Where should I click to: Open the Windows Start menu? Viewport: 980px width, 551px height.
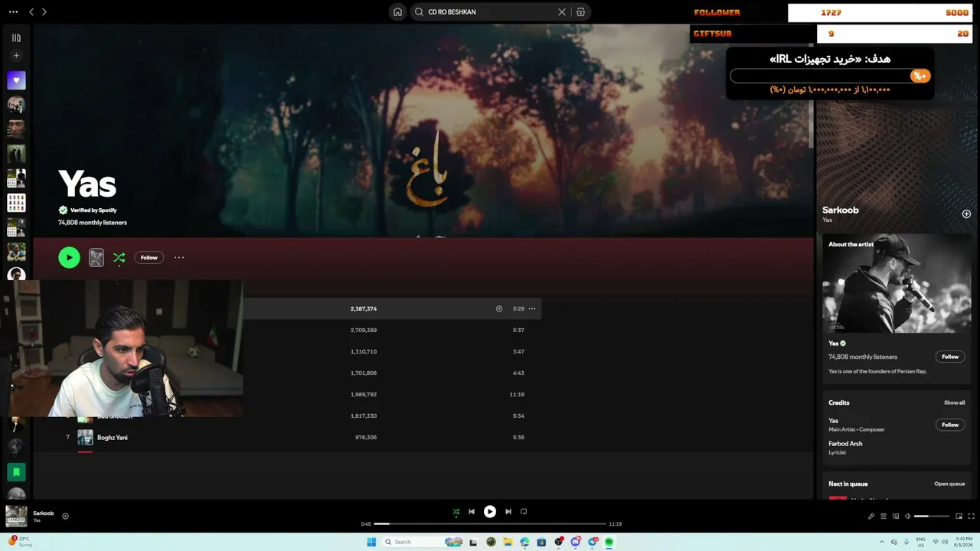click(371, 543)
